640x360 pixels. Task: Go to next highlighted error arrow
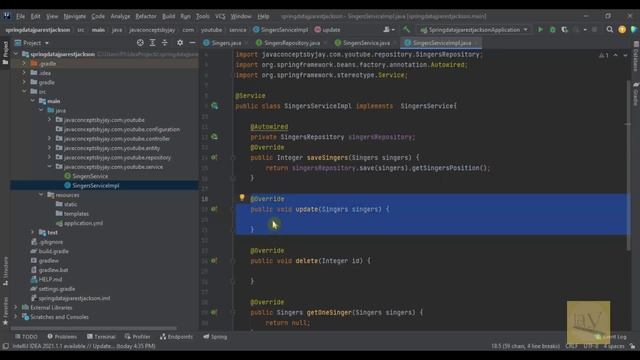pos(625,55)
